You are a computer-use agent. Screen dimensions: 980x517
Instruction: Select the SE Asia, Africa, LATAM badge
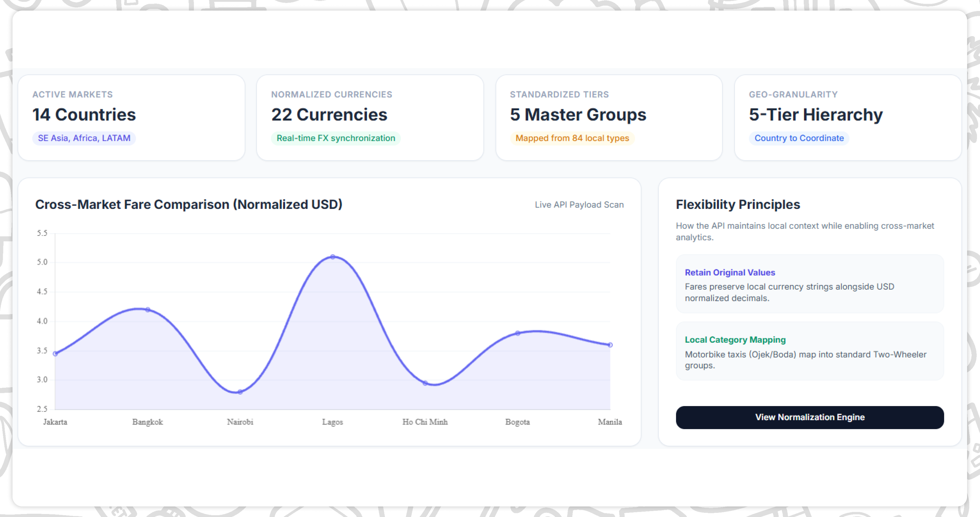point(84,138)
